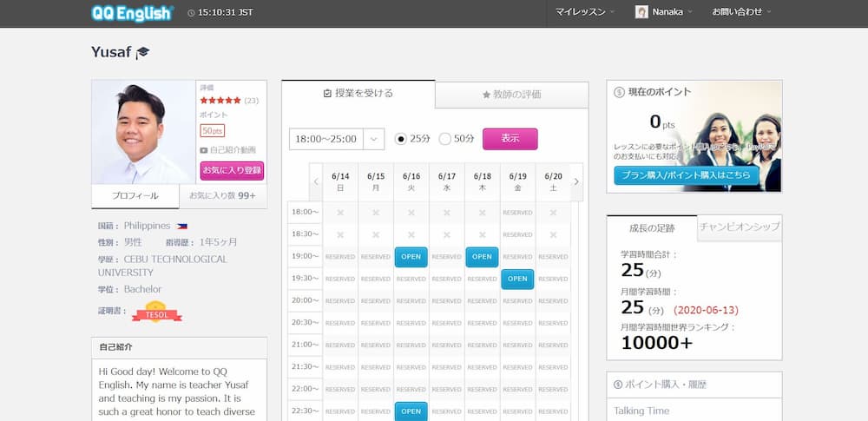Click the お気に入り登録 favorite button
Viewport: 868px width, 421px height.
point(232,170)
